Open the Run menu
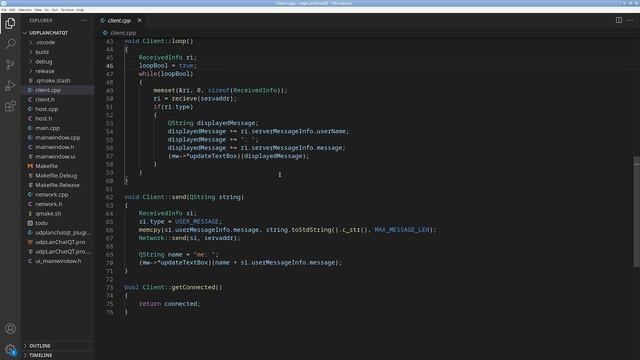This screenshot has height=360, width=640. (55, 10)
